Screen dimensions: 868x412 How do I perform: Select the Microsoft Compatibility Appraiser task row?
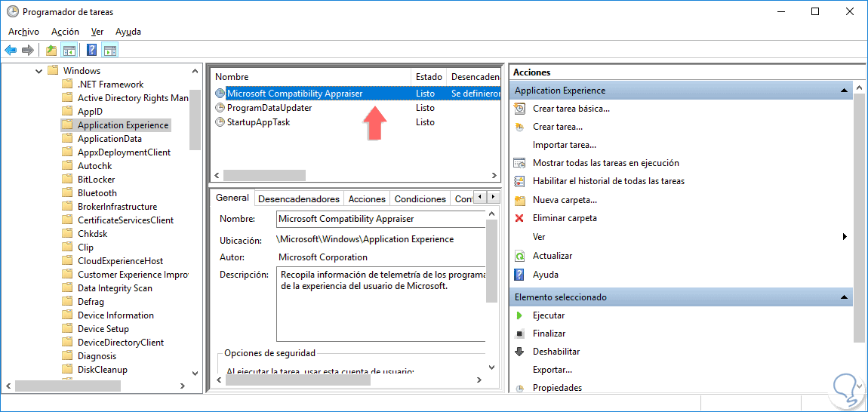(x=357, y=94)
